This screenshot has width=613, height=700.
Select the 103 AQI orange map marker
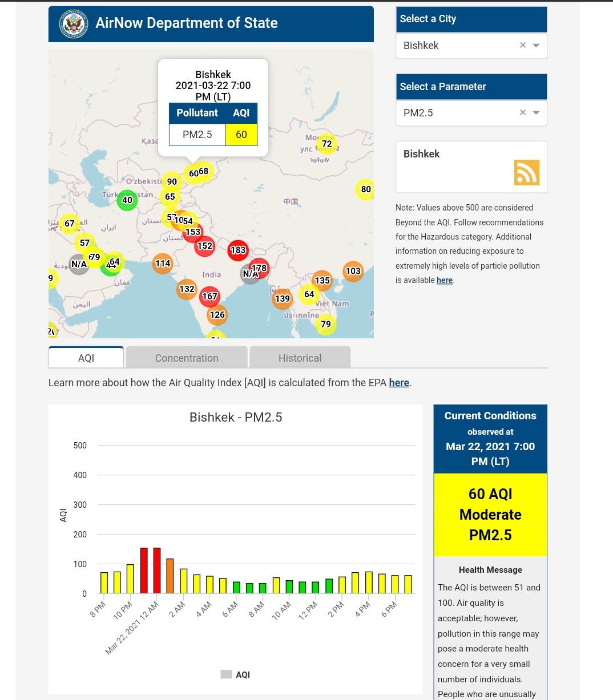click(353, 271)
